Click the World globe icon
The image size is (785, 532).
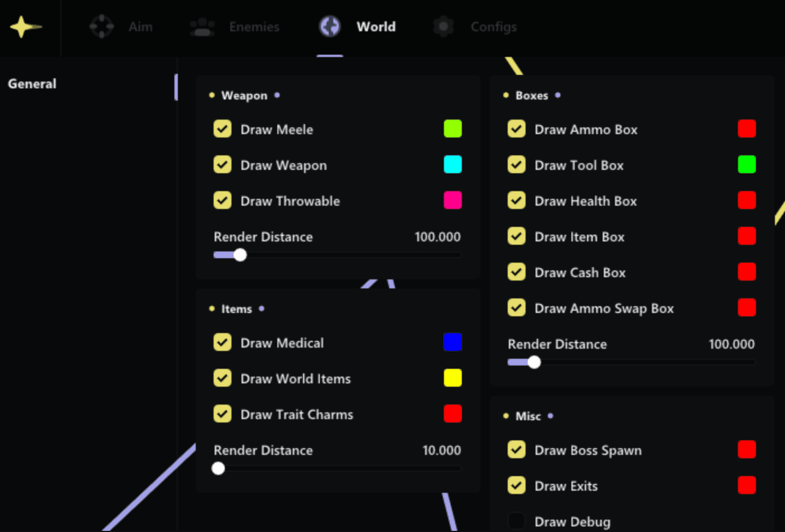pyautogui.click(x=330, y=26)
